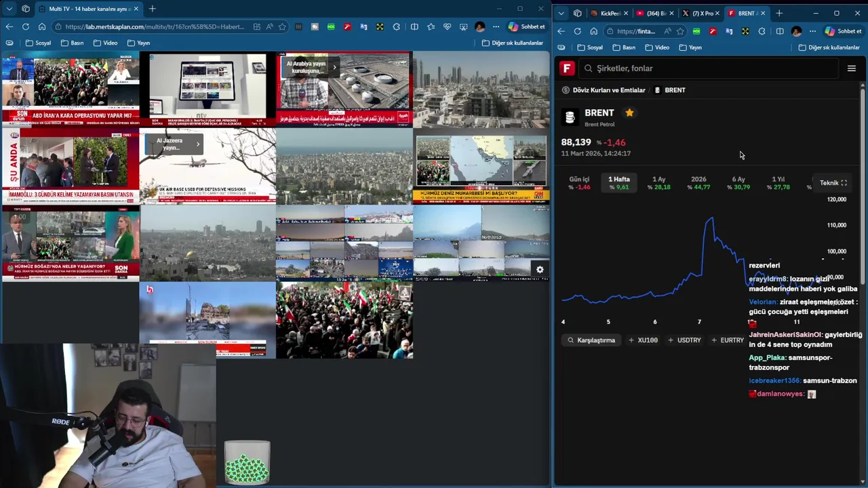Switch to the KickPeel browser tab
This screenshot has height=488, width=868.
pos(608,13)
